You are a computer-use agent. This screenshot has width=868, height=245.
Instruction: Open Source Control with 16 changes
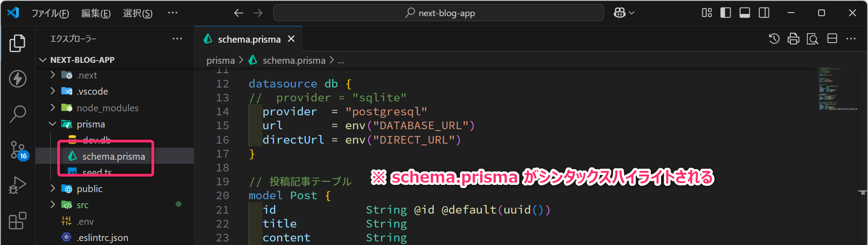click(x=18, y=150)
